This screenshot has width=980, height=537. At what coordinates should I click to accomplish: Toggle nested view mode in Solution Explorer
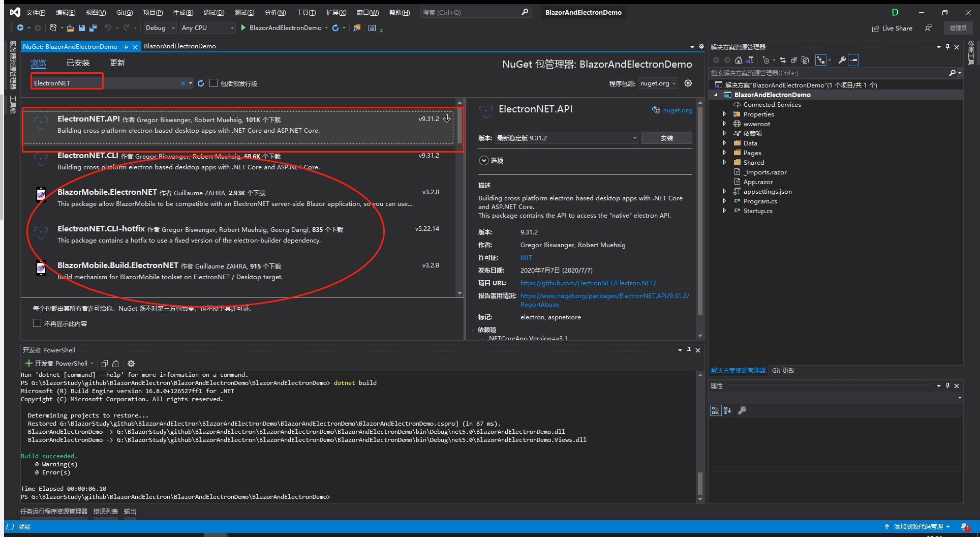[821, 60]
